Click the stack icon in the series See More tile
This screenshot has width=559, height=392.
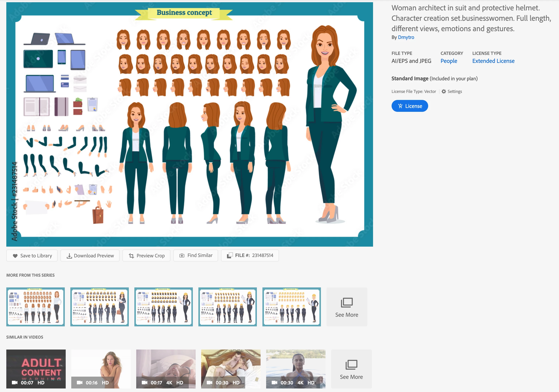pos(346,302)
